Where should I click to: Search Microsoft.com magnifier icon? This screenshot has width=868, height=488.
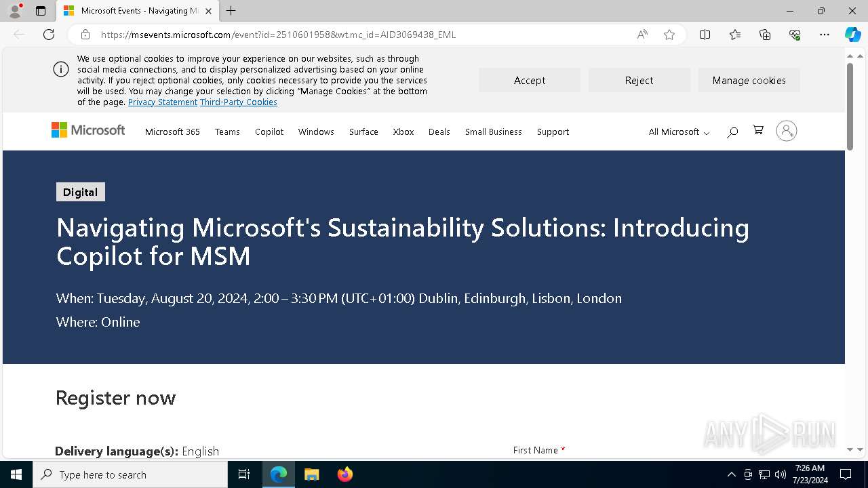(x=732, y=132)
